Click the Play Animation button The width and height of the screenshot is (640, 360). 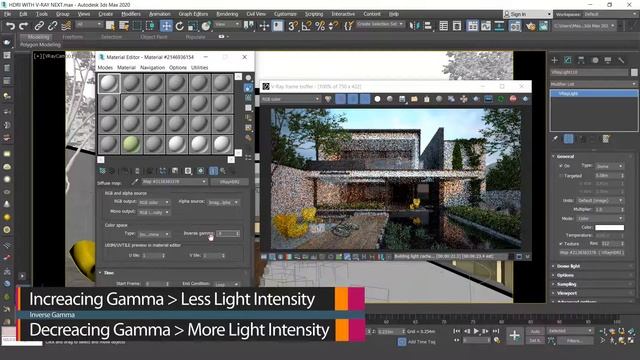(476, 331)
